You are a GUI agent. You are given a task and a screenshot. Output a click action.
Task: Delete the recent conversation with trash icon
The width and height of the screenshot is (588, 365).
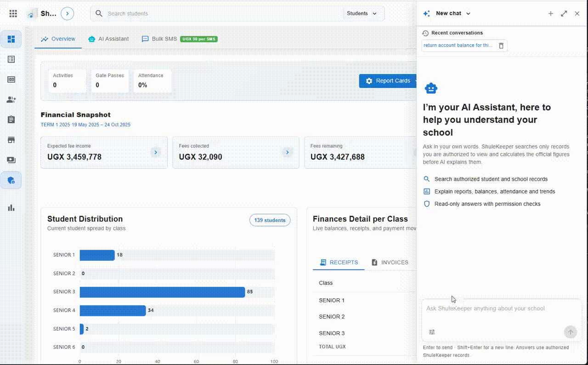coord(501,46)
